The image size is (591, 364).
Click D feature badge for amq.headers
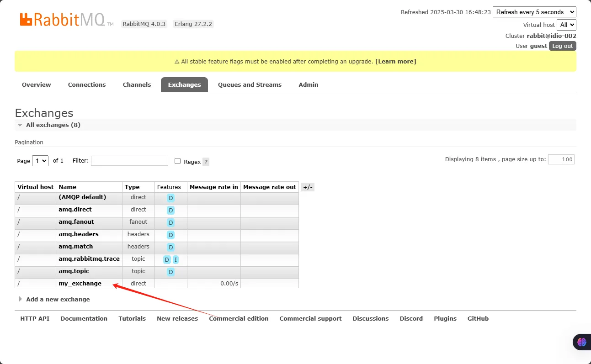click(x=170, y=235)
